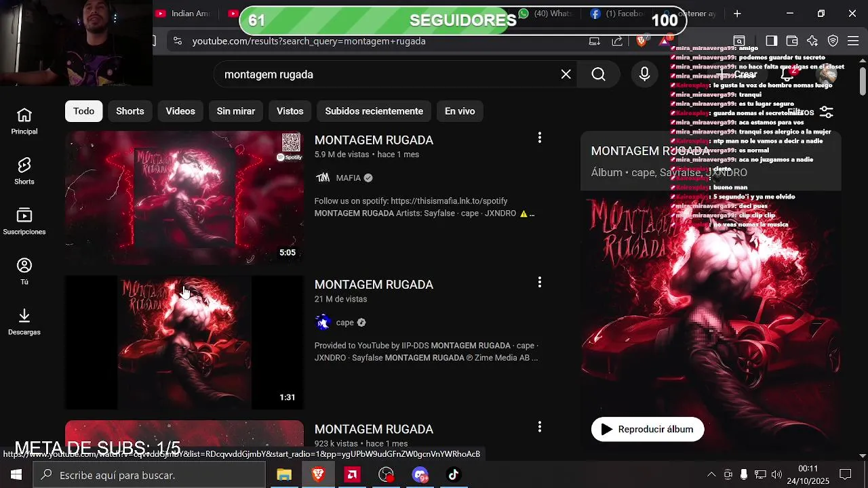Image resolution: width=868 pixels, height=488 pixels.
Task: Open the Windows notification center
Action: [846, 474]
